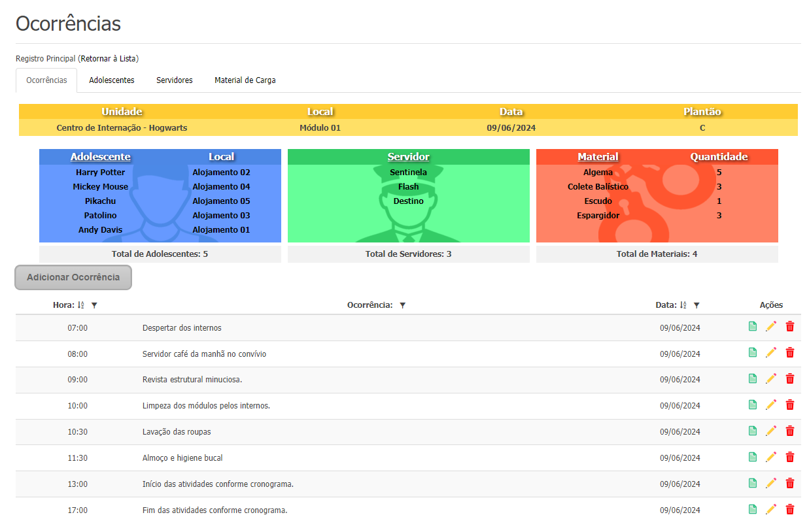The width and height of the screenshot is (809, 532).
Task: Open the Hora column filter
Action: [x=94, y=305]
